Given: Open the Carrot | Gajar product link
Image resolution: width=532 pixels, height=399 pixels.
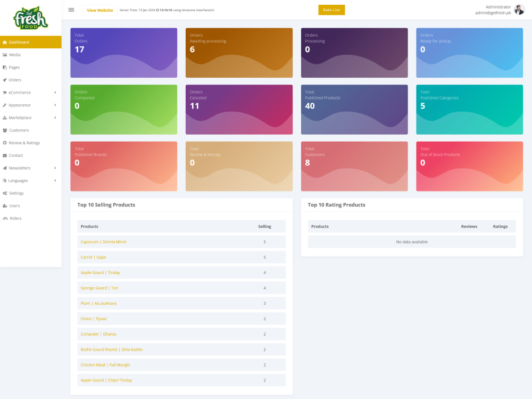Looking at the screenshot, I should tap(93, 257).
